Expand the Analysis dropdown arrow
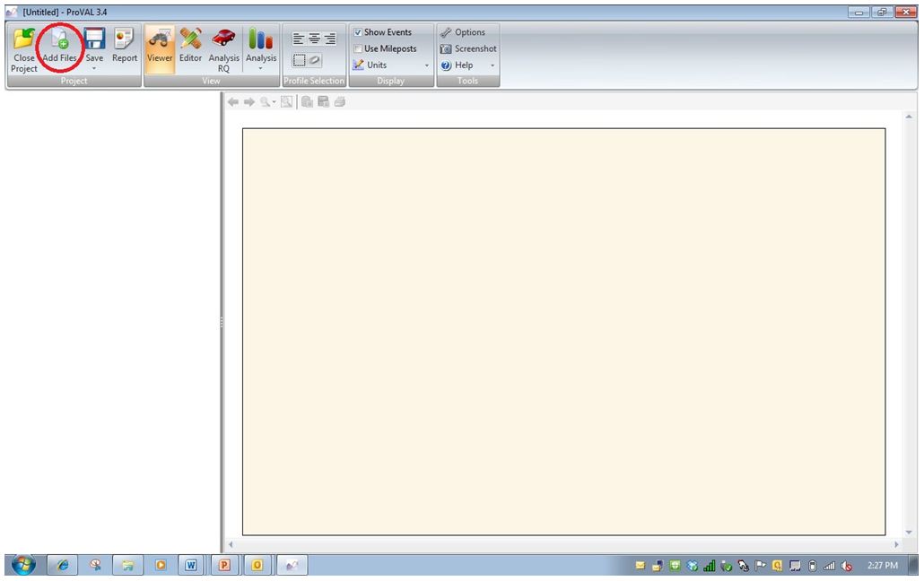Screen dimensions: 924x581 point(260,69)
